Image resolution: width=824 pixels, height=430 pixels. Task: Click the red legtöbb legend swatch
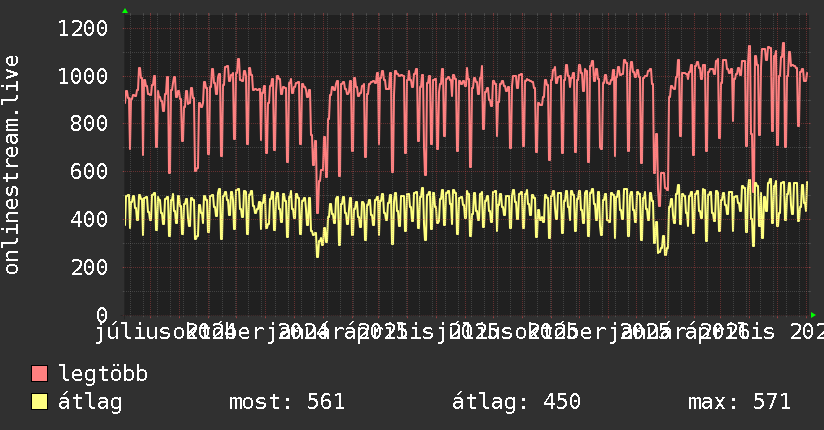(x=39, y=374)
